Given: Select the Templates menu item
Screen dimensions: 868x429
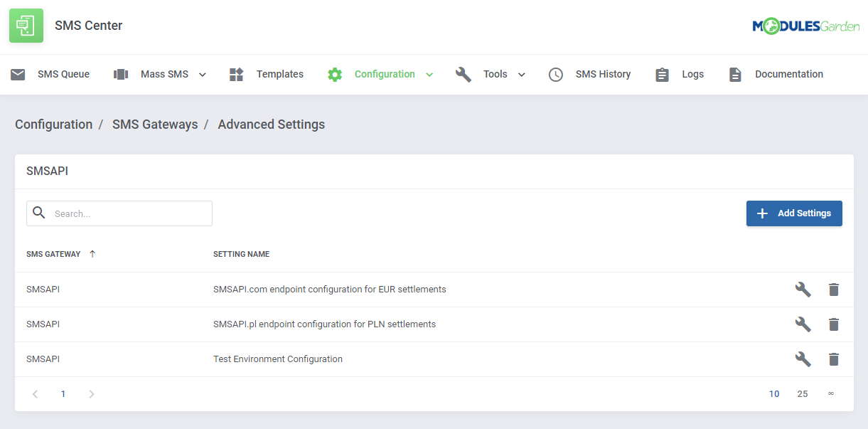Looking at the screenshot, I should (x=279, y=73).
